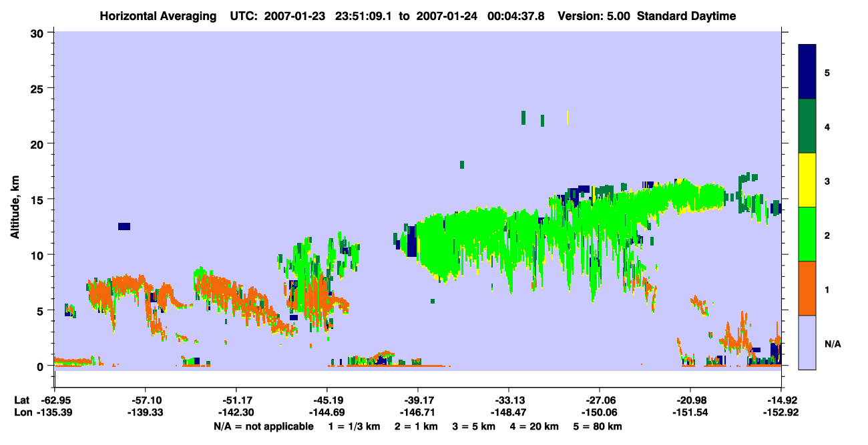Click latitude value '-62.95'

55,400
